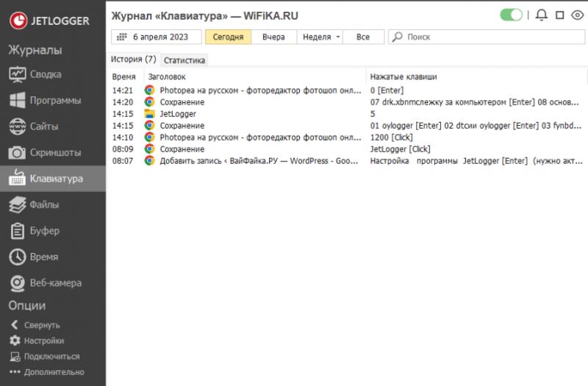Toggle the green monitoring switch off

(511, 15)
